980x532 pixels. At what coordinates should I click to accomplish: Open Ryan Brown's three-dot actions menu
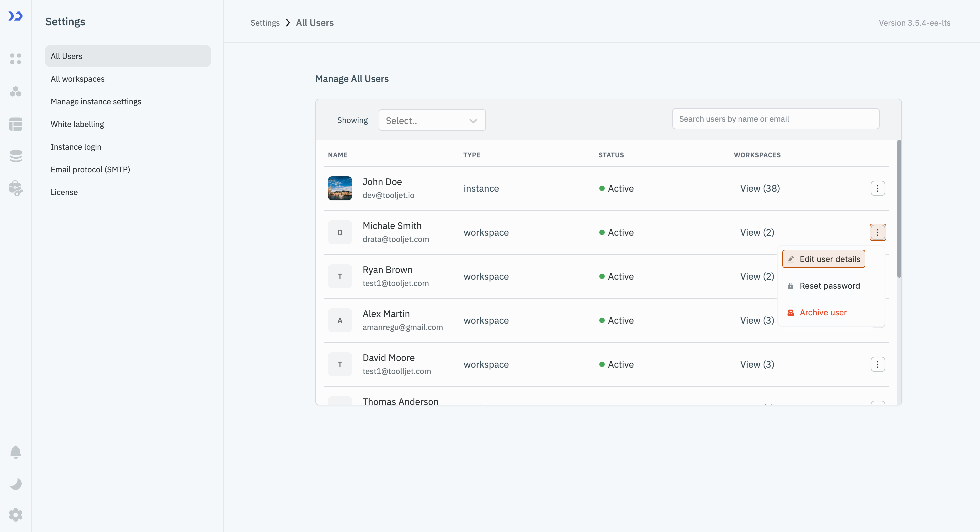pyautogui.click(x=878, y=276)
